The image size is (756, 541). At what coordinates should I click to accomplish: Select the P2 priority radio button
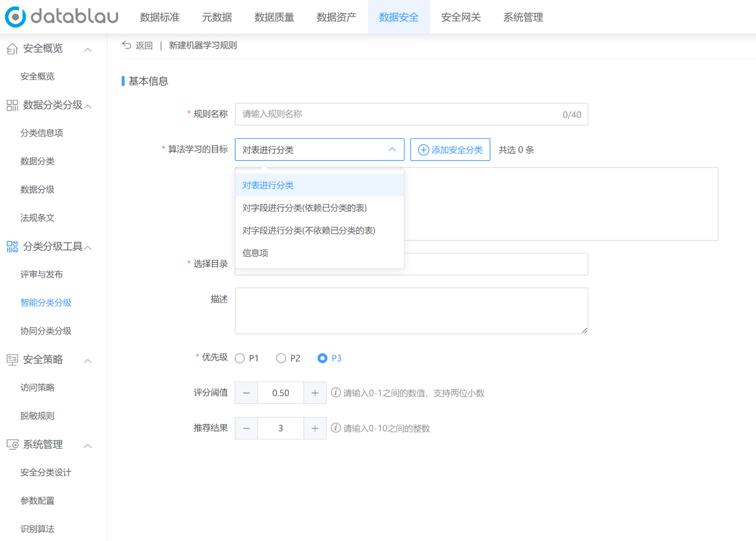(281, 358)
